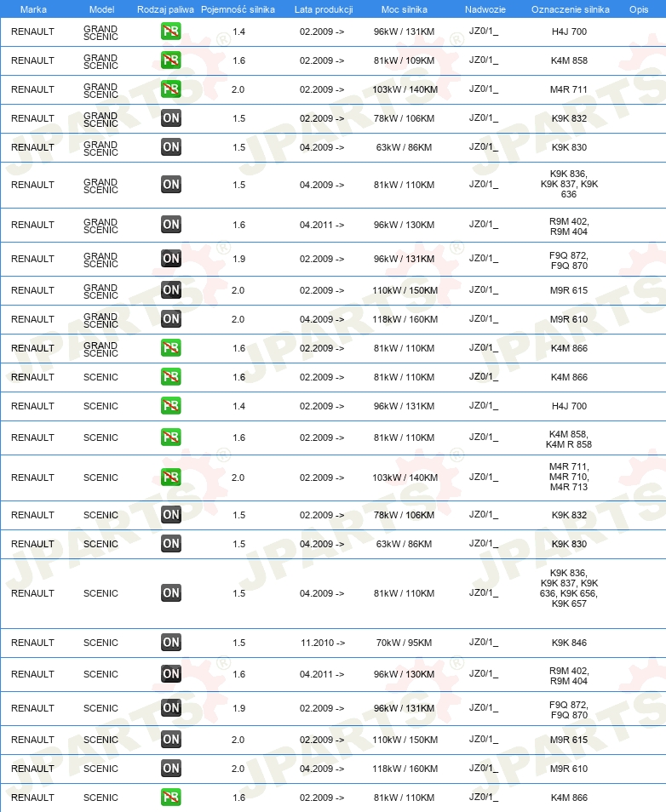This screenshot has height=812, width=666.
Task: Select 'F9Q 872, F9Q 870' in Scenic row
Action: pyautogui.click(x=569, y=710)
